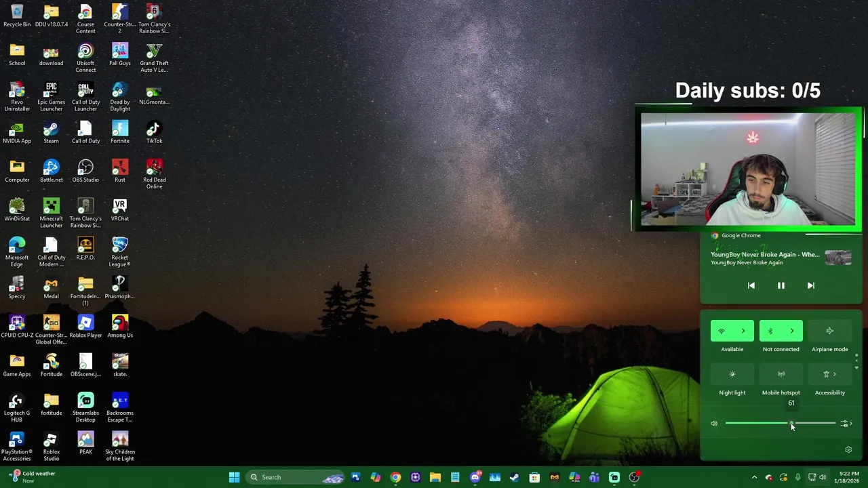Open the VRChat desktop shortcut
The height and width of the screenshot is (488, 868).
[x=120, y=210]
